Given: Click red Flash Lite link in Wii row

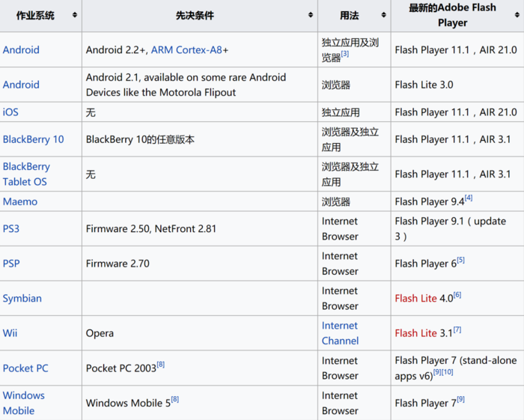Looking at the screenshot, I should (x=415, y=333).
